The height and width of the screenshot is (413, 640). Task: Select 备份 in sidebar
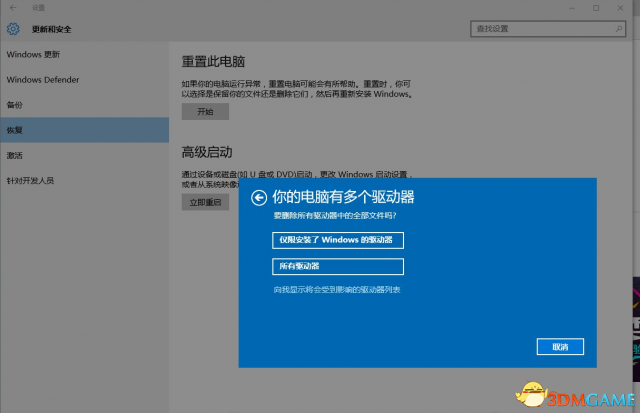84,105
